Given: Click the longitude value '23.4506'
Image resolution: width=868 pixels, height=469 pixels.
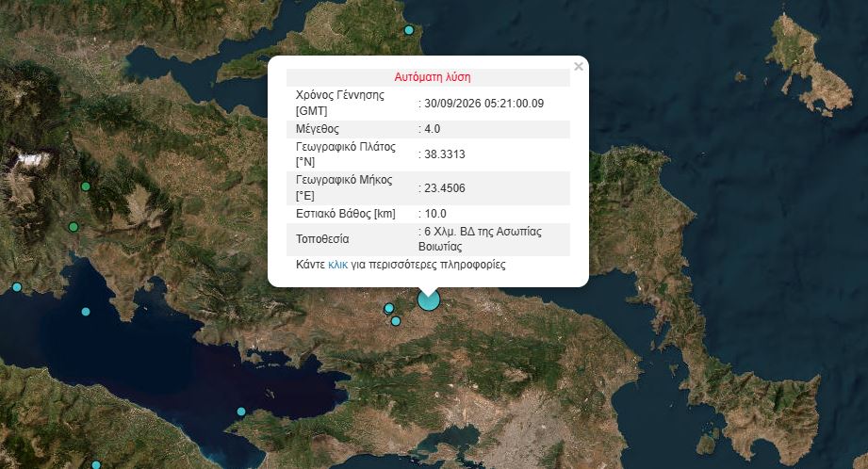Looking at the screenshot, I should (445, 188).
